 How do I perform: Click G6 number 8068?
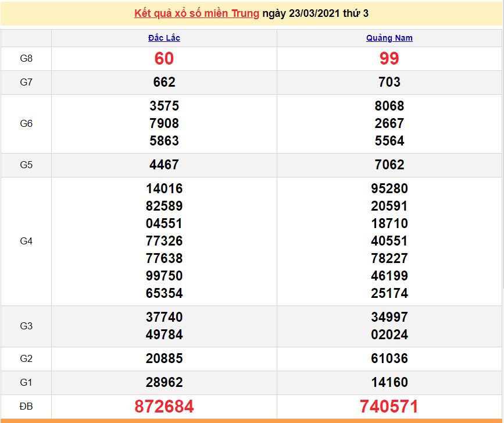tap(389, 106)
